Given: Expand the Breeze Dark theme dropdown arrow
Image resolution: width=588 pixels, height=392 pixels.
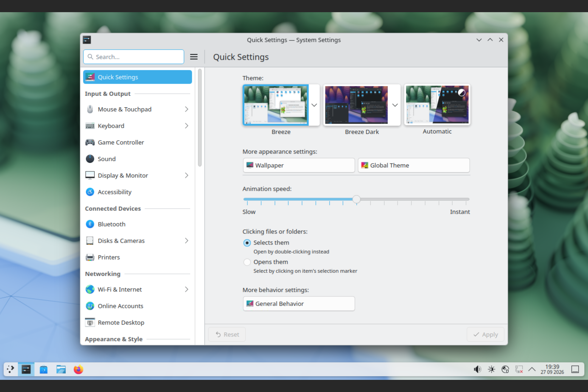Looking at the screenshot, I should click(x=395, y=105).
